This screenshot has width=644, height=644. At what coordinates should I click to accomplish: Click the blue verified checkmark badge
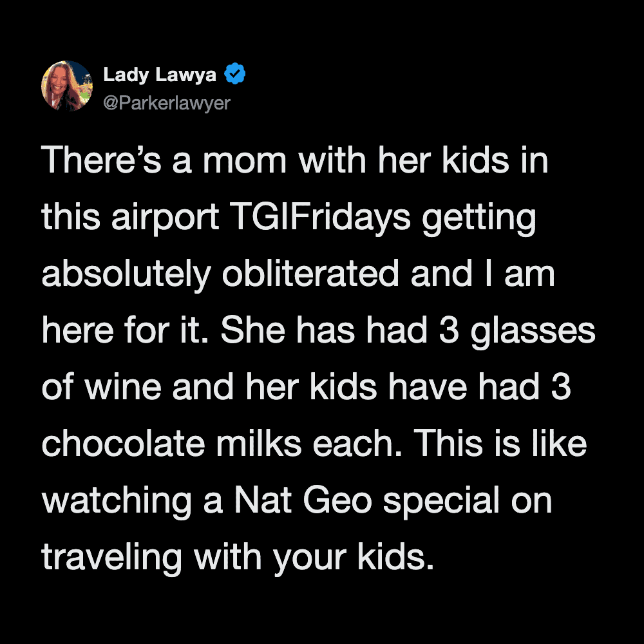235,75
